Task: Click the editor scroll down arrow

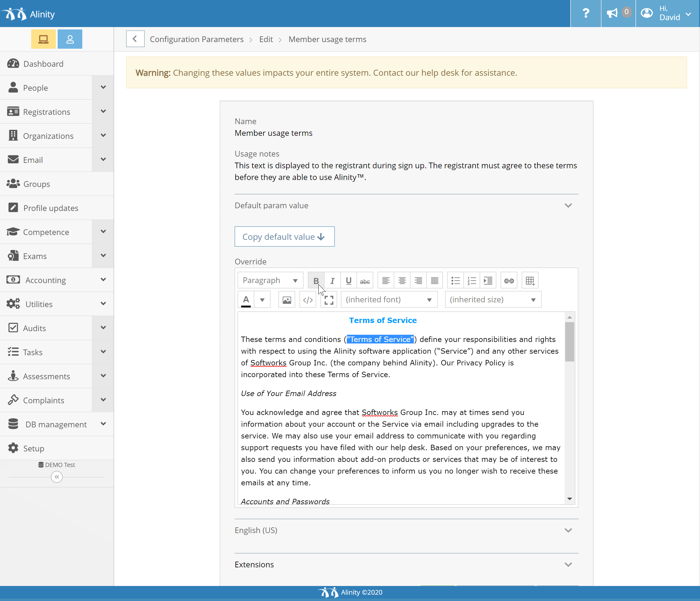Action: (x=570, y=499)
